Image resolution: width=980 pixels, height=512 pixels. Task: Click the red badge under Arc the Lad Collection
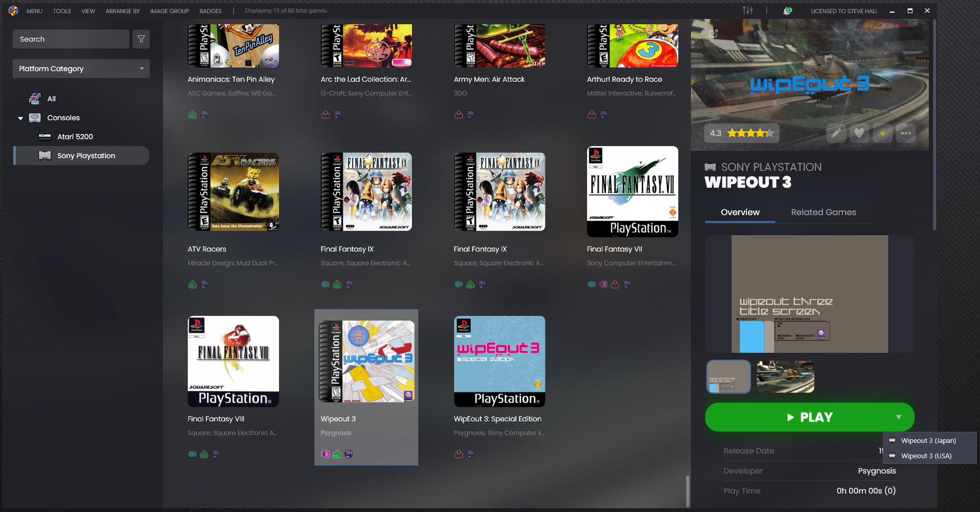(325, 114)
